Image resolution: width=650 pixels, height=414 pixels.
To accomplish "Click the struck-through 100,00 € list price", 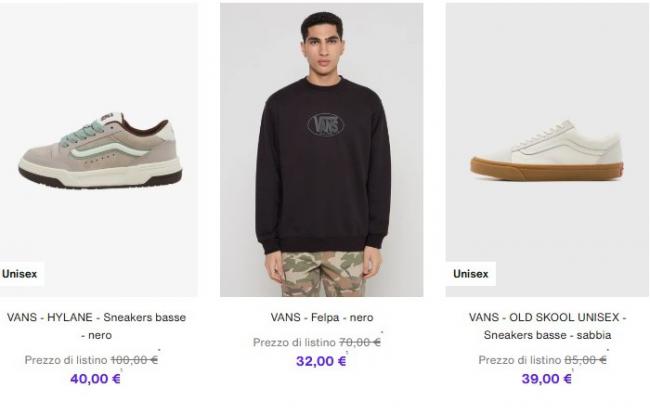I will [134, 360].
